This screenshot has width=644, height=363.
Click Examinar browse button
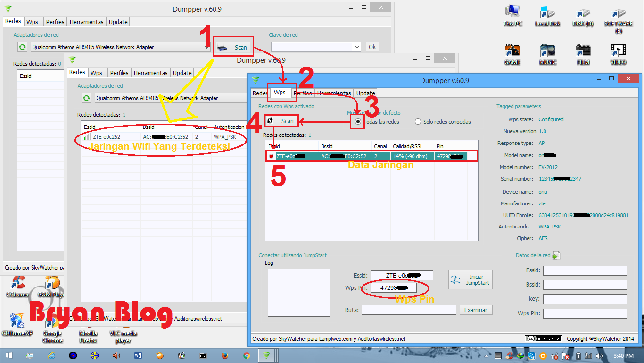pyautogui.click(x=476, y=310)
